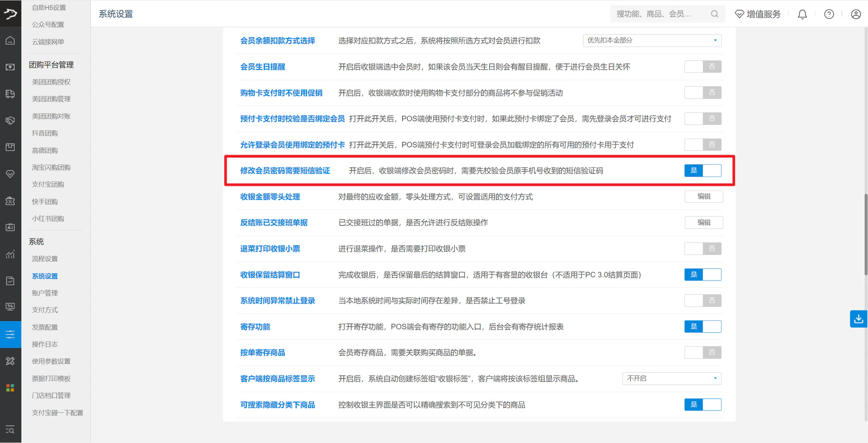Open 支付方式 sidebar menu item
Image resolution: width=868 pixels, height=443 pixels.
(45, 310)
